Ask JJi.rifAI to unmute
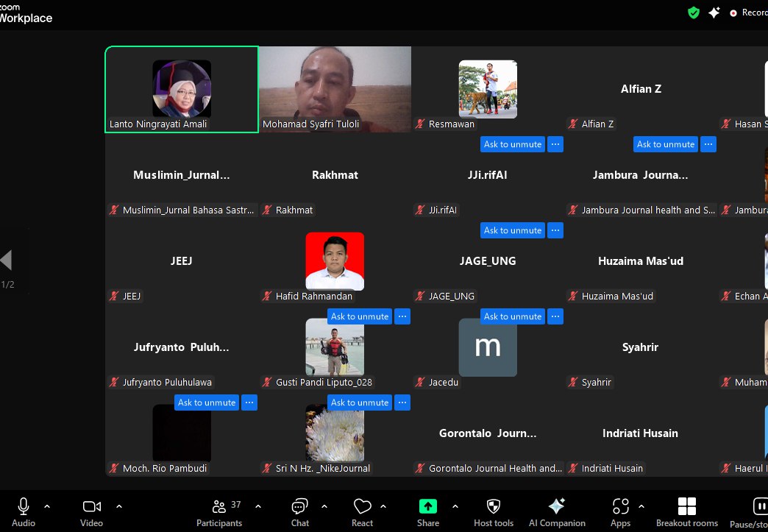 513,230
